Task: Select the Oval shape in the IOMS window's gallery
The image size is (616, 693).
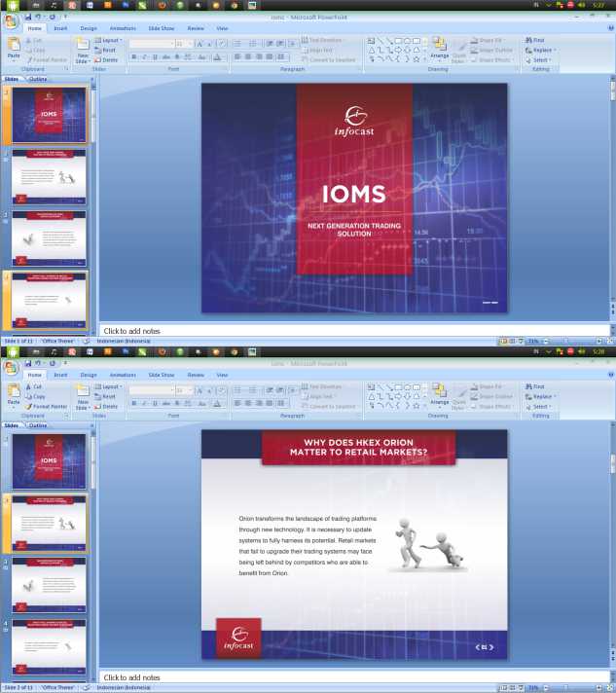Action: pyautogui.click(x=407, y=41)
